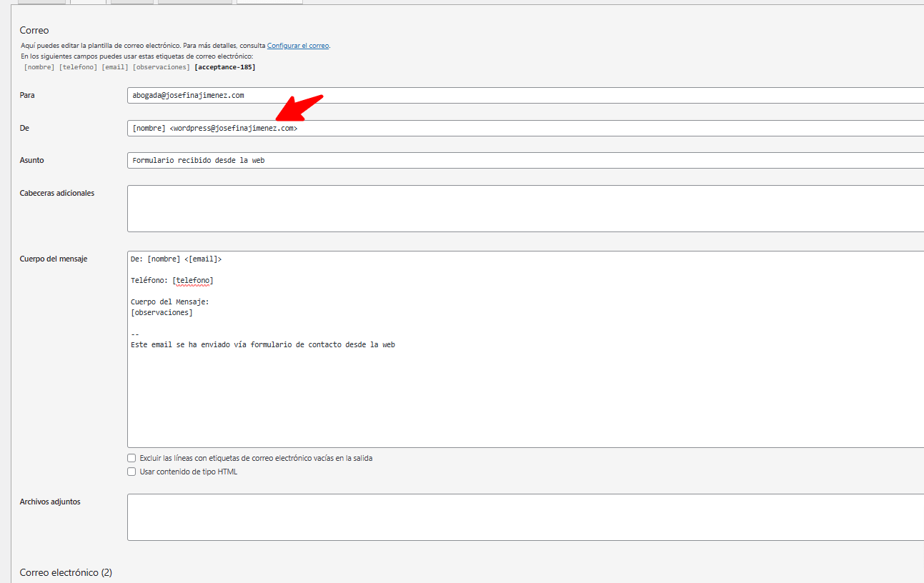
Task: Select the [observaciones] mail tag
Action: (162, 67)
